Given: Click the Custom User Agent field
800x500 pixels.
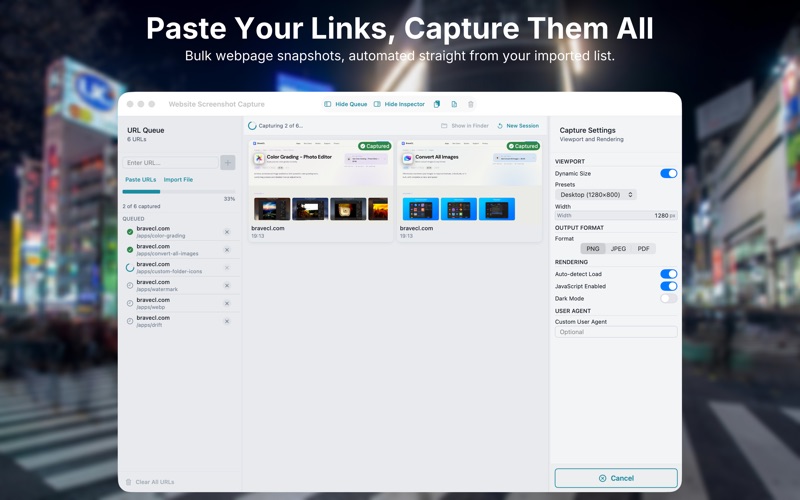Looking at the screenshot, I should [x=616, y=332].
